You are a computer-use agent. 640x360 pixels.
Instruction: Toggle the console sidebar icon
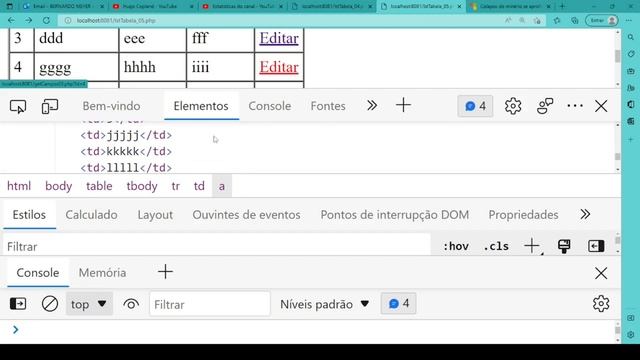(18, 304)
